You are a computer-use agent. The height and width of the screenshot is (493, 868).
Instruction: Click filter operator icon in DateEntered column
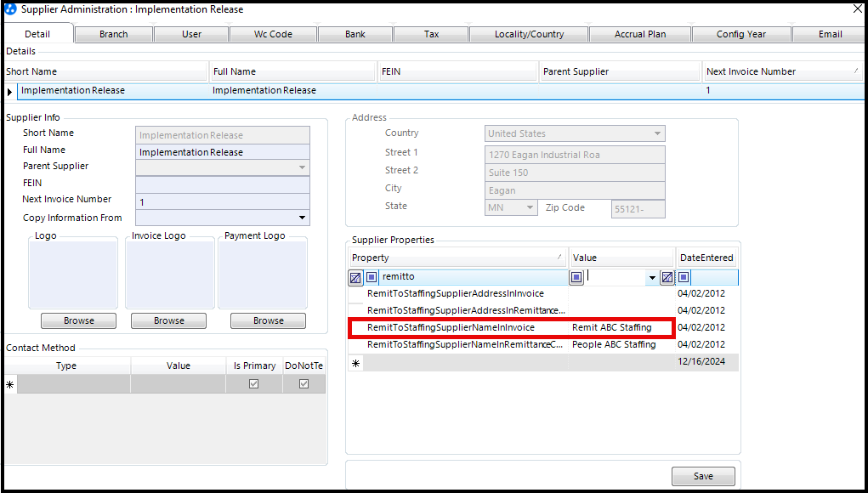[684, 277]
